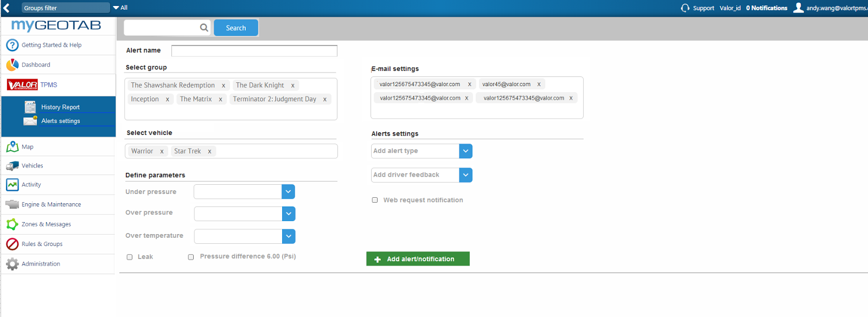Open the Add alert type dropdown
Image resolution: width=868 pixels, height=317 pixels.
[x=465, y=151]
